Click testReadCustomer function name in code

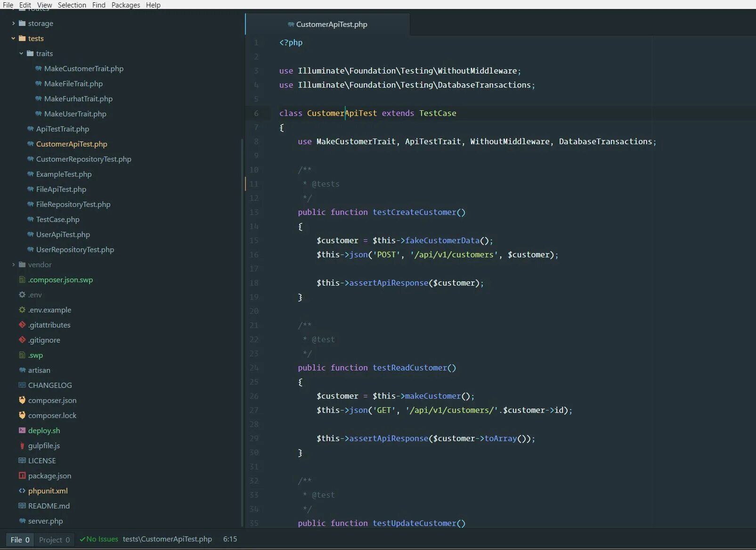click(x=410, y=368)
